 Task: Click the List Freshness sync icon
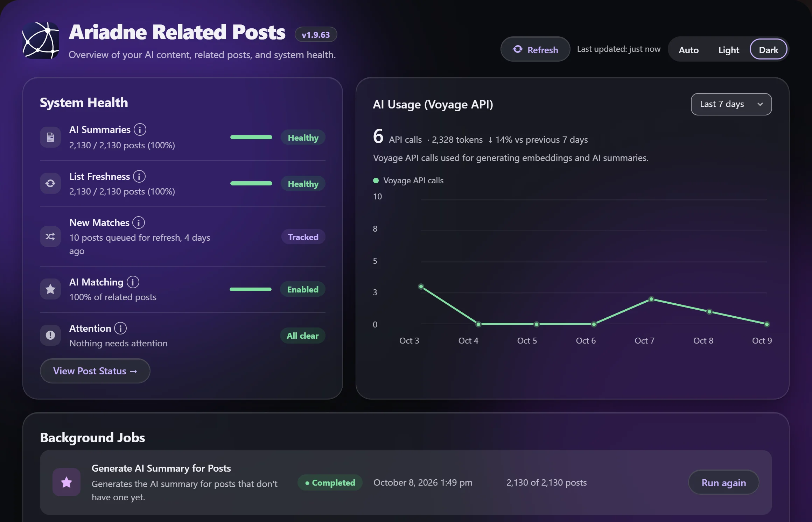coord(50,183)
